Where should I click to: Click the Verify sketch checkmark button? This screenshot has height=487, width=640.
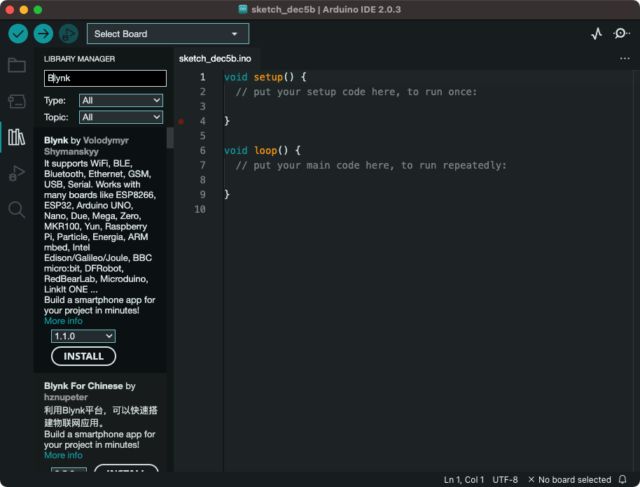point(18,34)
